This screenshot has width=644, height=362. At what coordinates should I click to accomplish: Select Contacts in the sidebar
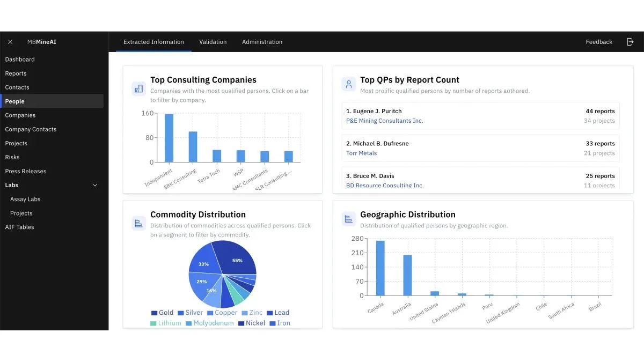[52, 87]
